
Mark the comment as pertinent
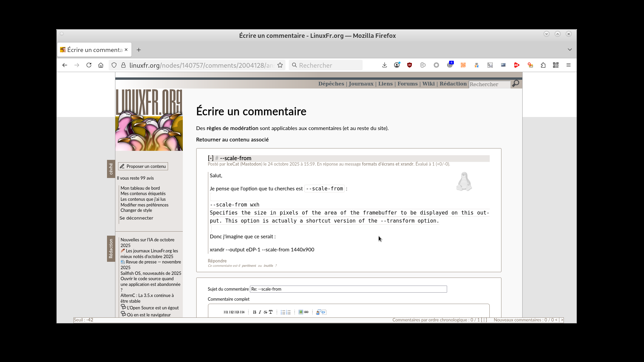pyautogui.click(x=249, y=266)
